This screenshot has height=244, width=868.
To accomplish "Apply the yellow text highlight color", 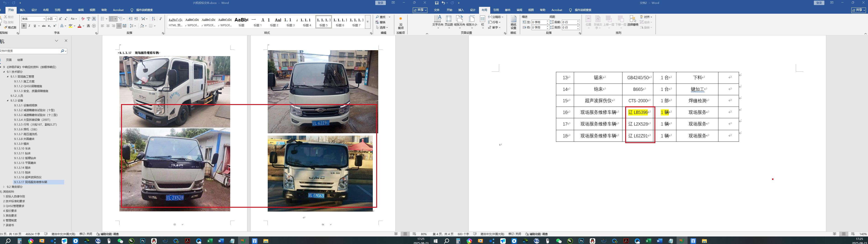I will coord(71,26).
